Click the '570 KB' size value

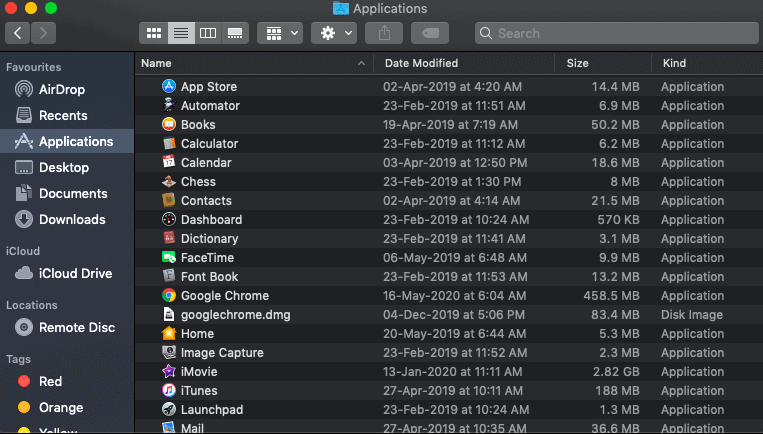coord(618,220)
